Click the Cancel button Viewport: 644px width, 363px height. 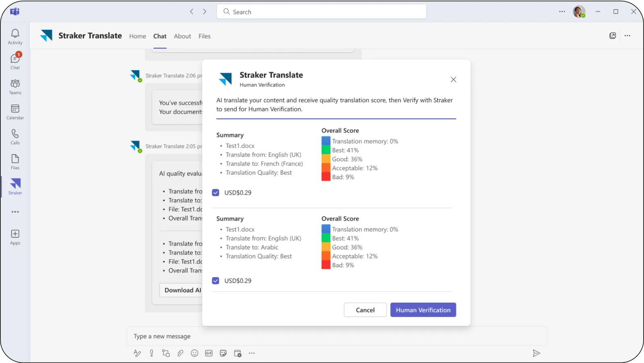pyautogui.click(x=365, y=310)
